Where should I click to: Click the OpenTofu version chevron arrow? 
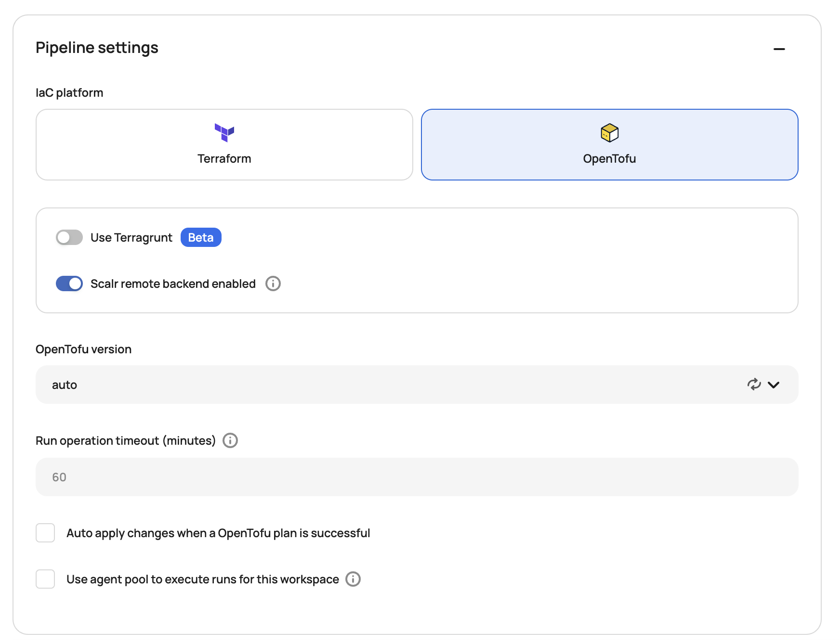[x=774, y=385]
